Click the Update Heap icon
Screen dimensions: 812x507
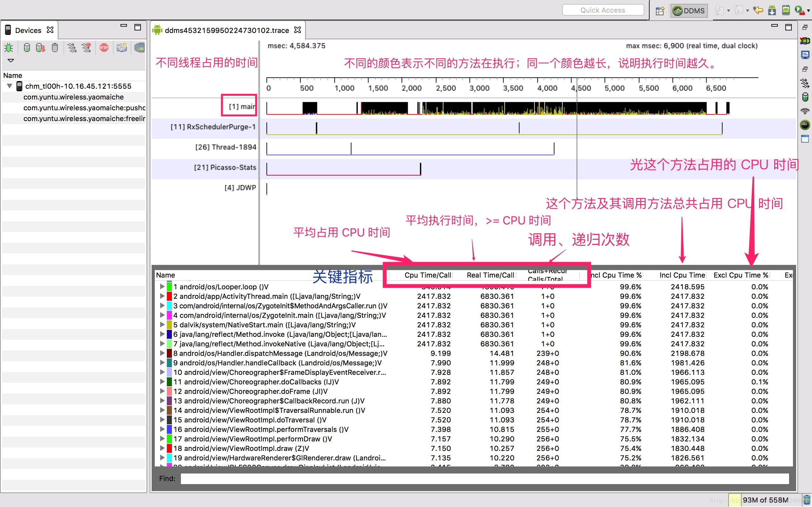tap(27, 48)
